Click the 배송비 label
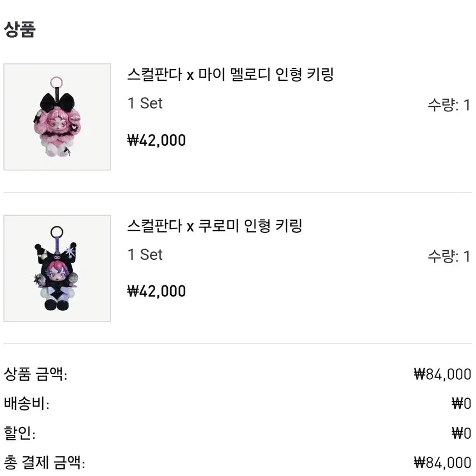The image size is (476, 476). click(x=27, y=404)
